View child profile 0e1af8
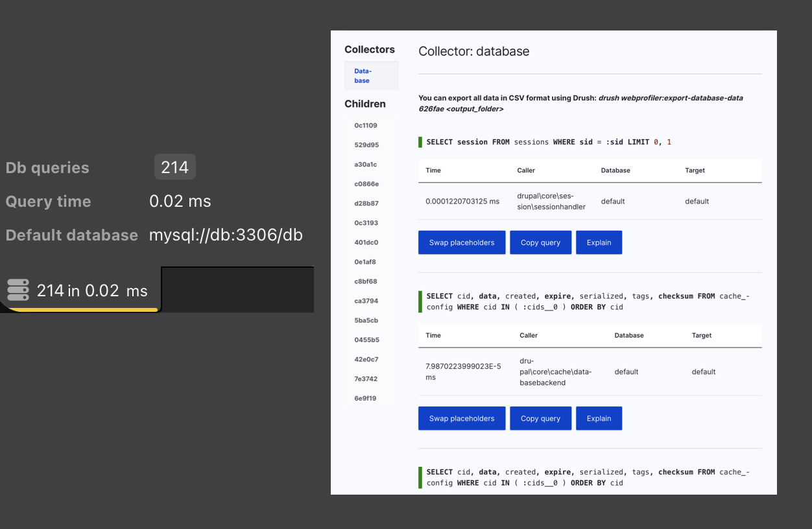Viewport: 812px width, 529px height. (x=365, y=262)
